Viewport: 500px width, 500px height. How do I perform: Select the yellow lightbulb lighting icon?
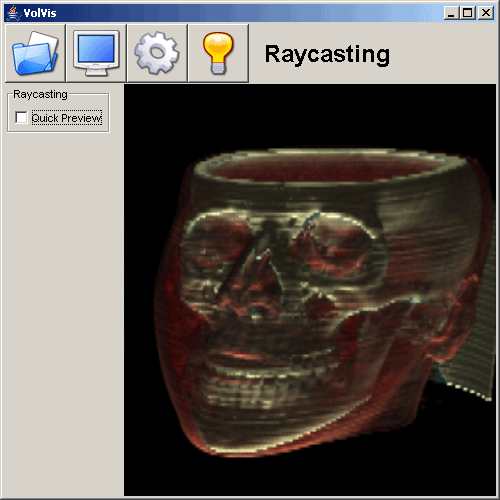click(218, 53)
